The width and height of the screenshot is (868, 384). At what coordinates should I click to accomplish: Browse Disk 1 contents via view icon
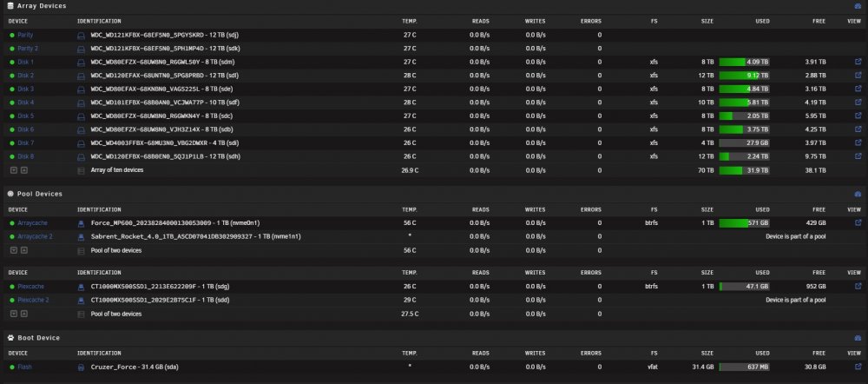[x=858, y=62]
